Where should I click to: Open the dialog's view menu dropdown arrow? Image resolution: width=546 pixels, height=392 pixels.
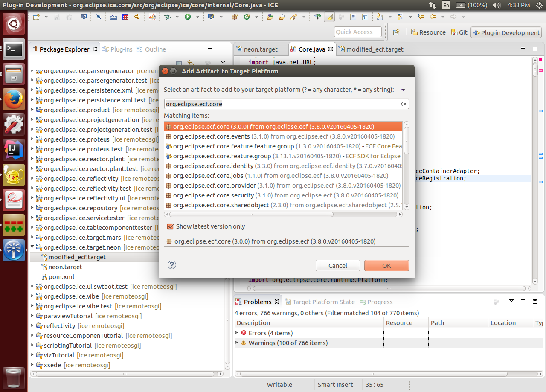click(x=403, y=90)
